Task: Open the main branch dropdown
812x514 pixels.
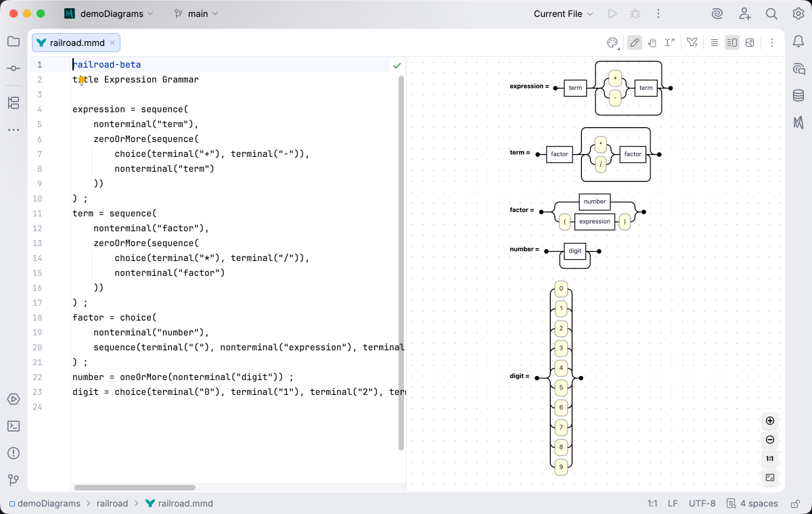Action: click(x=196, y=14)
